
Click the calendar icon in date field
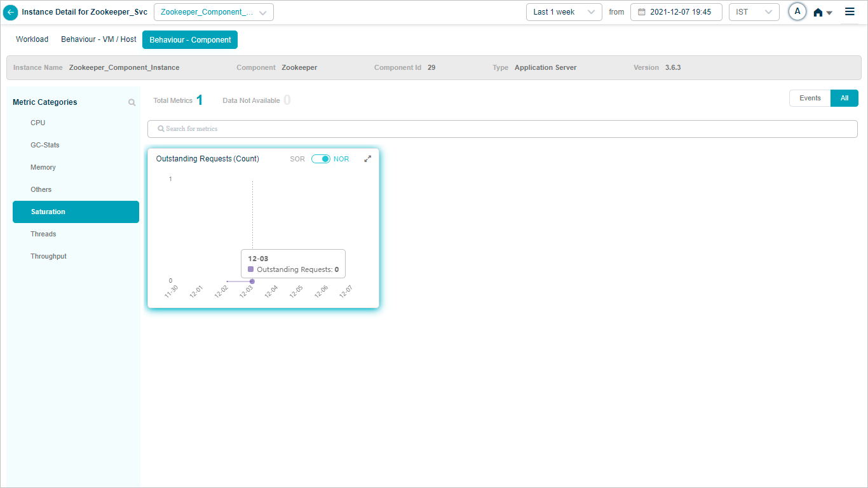click(x=641, y=12)
